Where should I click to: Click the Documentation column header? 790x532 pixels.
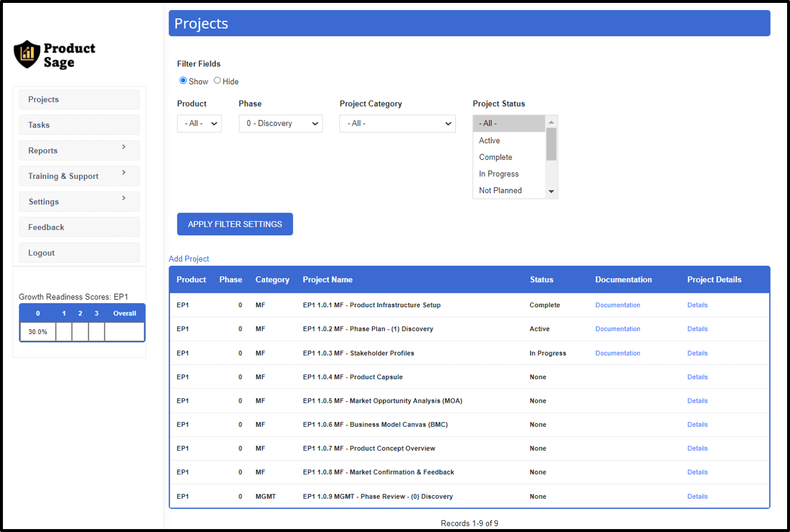pyautogui.click(x=623, y=280)
